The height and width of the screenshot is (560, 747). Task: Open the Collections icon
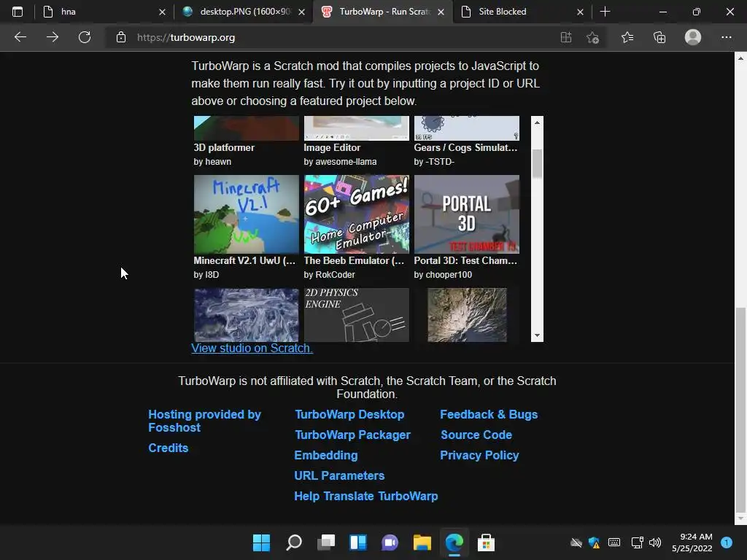pos(659,37)
